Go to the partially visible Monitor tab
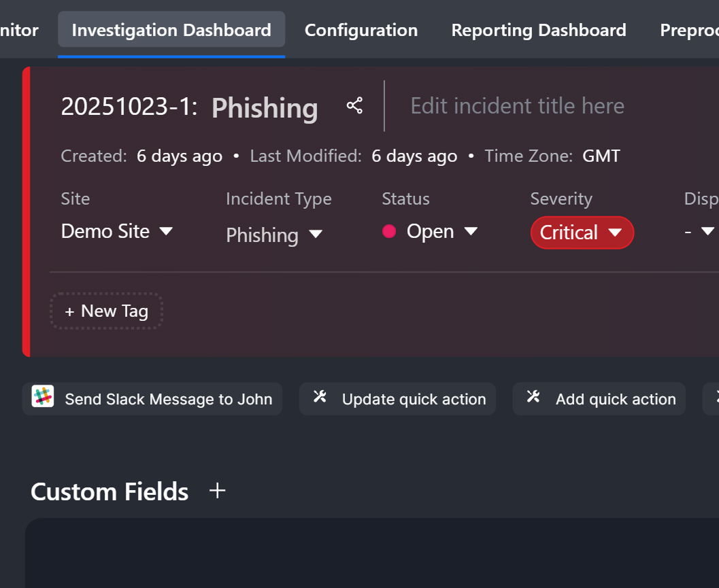The height and width of the screenshot is (588, 719). [19, 31]
